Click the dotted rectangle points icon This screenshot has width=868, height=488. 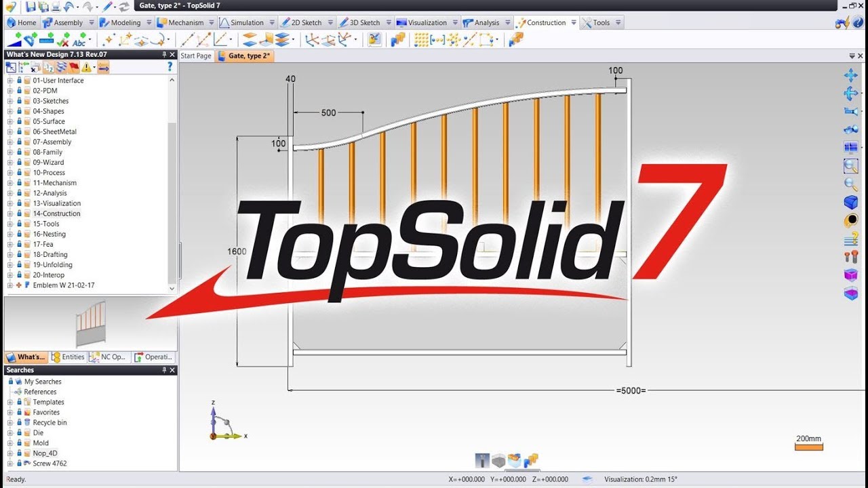point(487,40)
